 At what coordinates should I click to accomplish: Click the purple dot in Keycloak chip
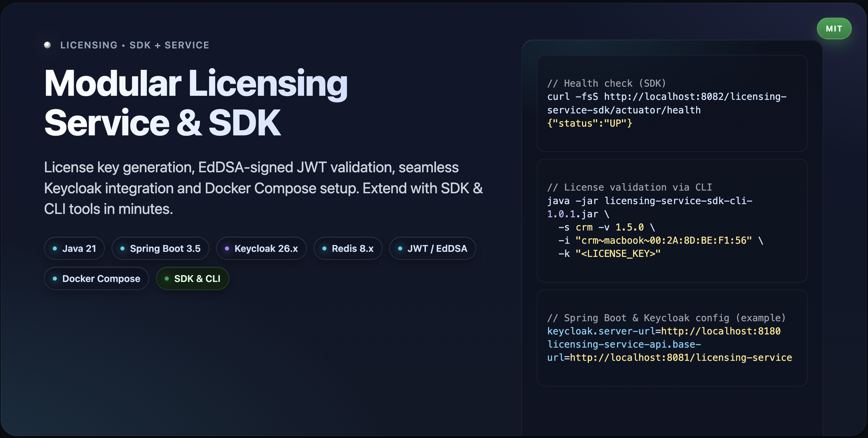tap(227, 248)
